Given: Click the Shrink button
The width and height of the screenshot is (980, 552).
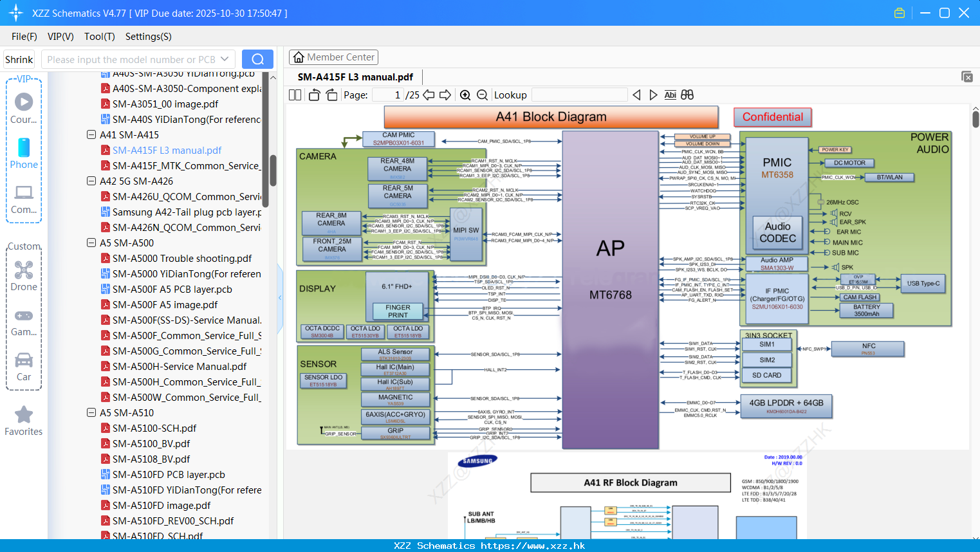Looking at the screenshot, I should (19, 59).
